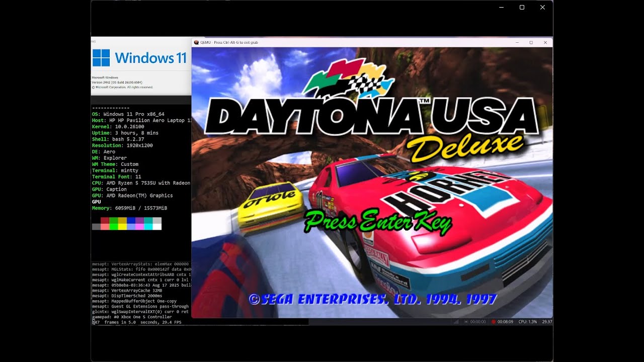Click the yellow 'Deluxe' script text
This screenshot has height=362, width=644.
[465, 148]
